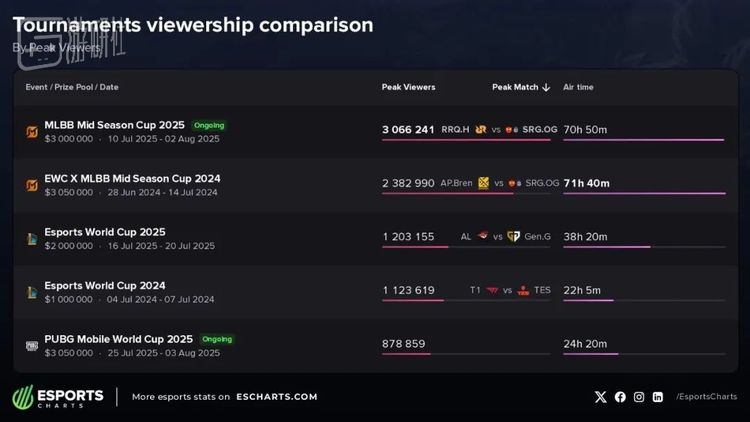The image size is (750, 422).
Task: Click the Instagram icon in footer
Action: click(639, 397)
